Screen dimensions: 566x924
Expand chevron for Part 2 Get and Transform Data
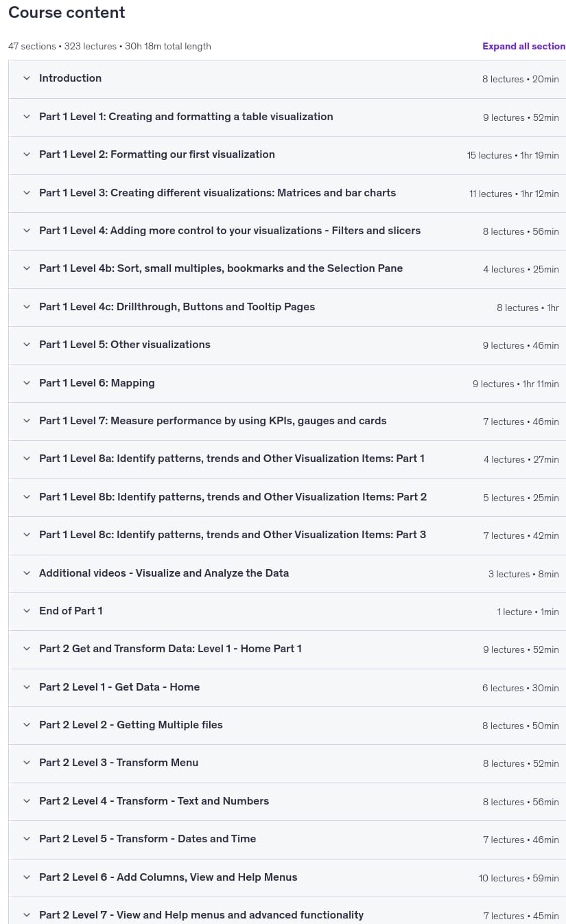[27, 649]
